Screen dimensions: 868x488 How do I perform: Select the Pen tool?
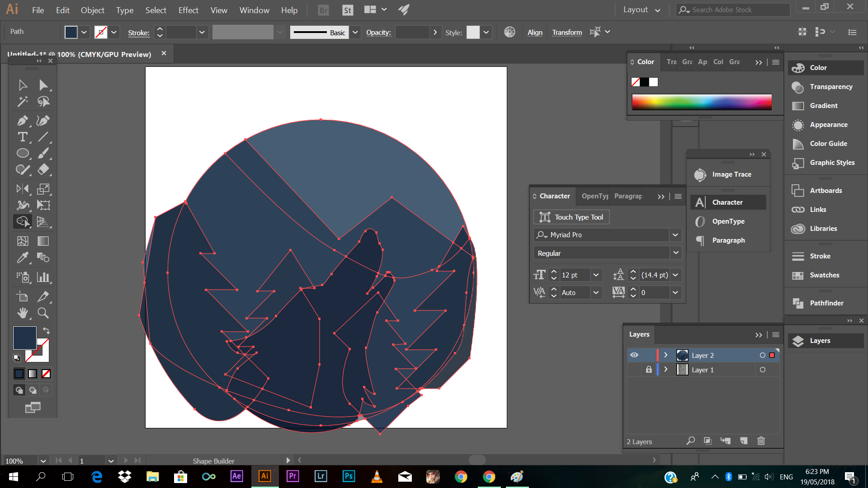pos(23,121)
